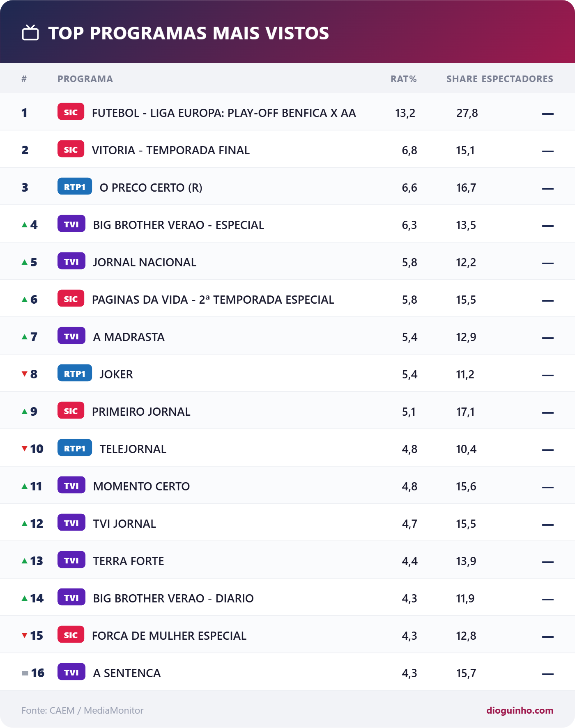Click the TVI badge beside Terra Forte
Viewport: 575px width, 728px height.
(x=71, y=560)
